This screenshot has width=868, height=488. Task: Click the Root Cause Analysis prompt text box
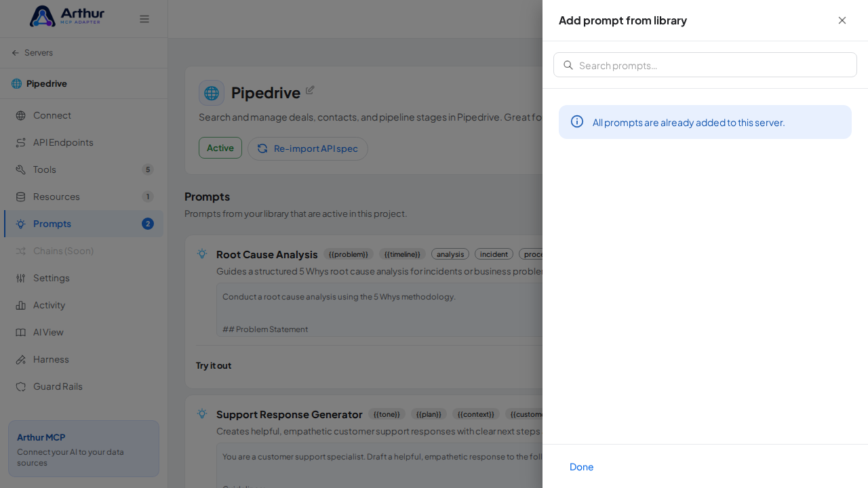380,310
